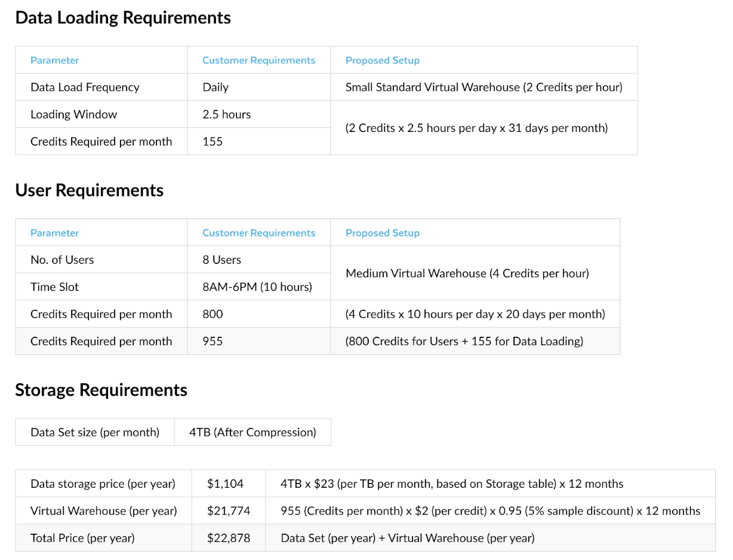Click the Daily value cell
The image size is (733, 560).
coord(215,87)
